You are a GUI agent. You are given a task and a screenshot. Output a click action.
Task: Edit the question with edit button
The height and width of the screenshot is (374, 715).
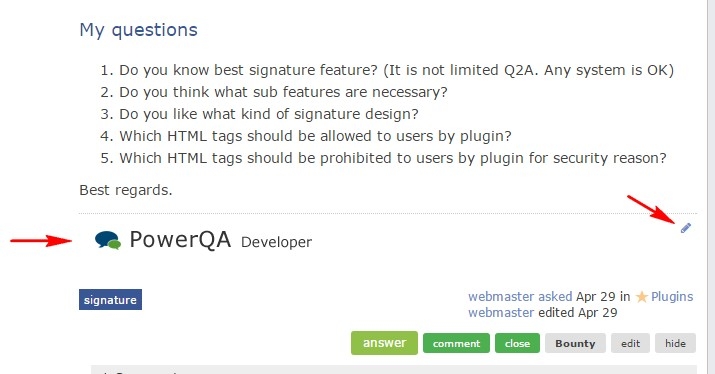click(x=631, y=343)
